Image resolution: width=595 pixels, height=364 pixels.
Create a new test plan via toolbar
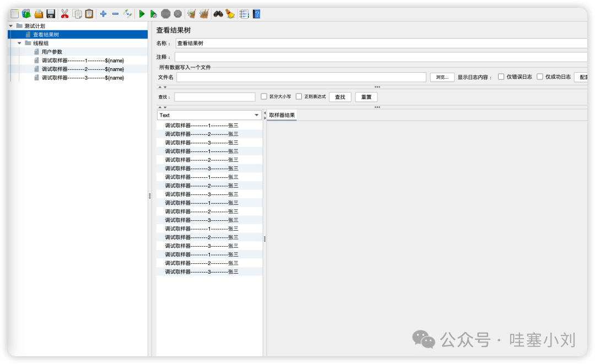(14, 14)
